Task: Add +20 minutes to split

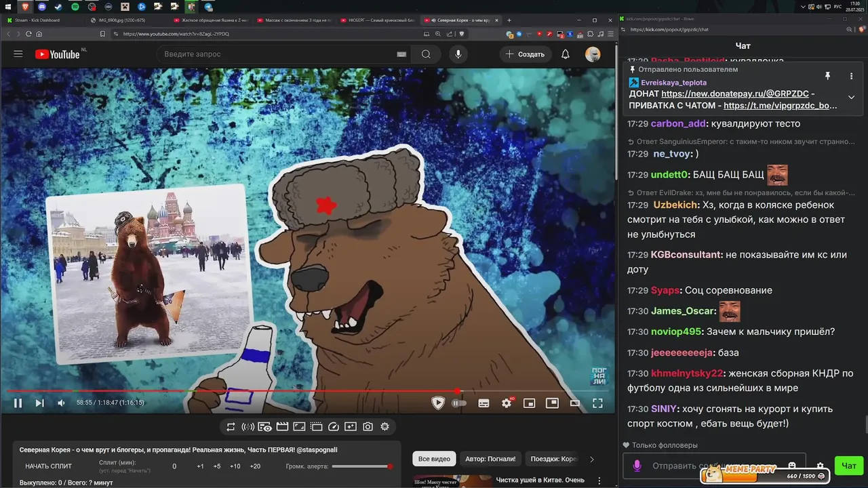Action: pos(255,466)
